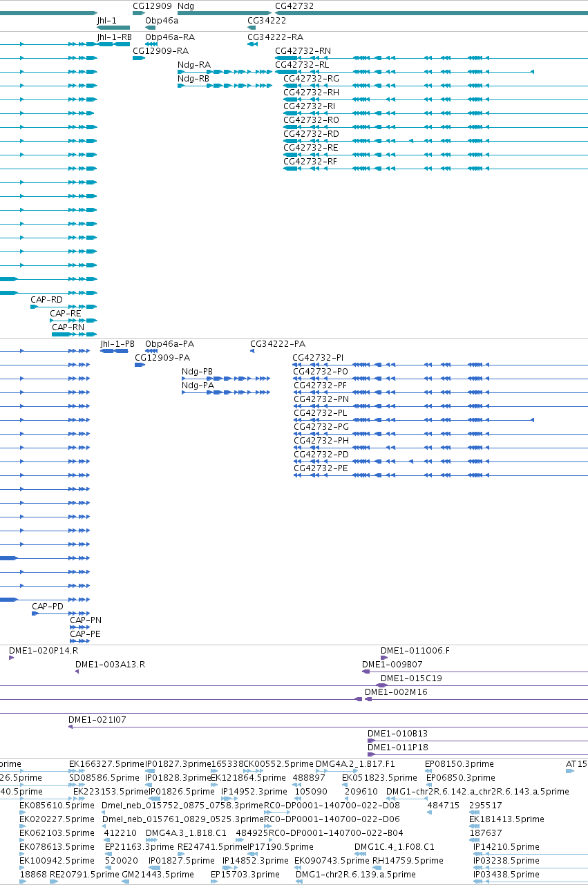Open clone DME1-021I07

click(97, 720)
